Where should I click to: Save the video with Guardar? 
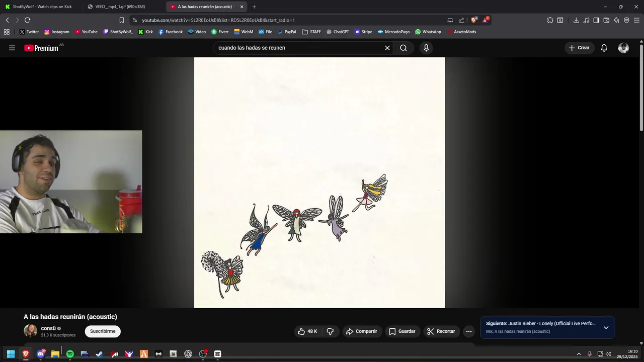(403, 331)
